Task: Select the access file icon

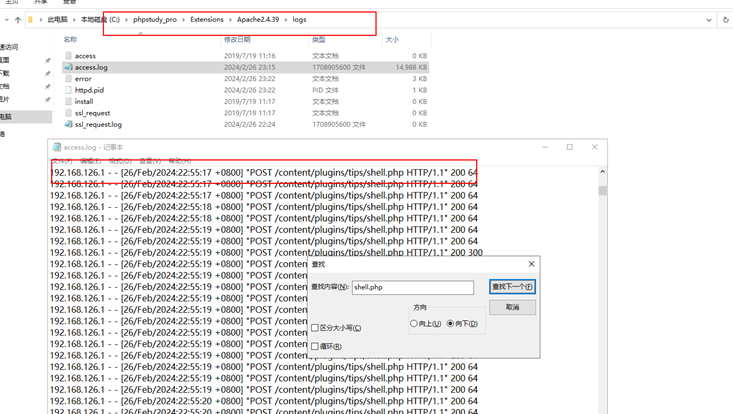Action: click(69, 56)
